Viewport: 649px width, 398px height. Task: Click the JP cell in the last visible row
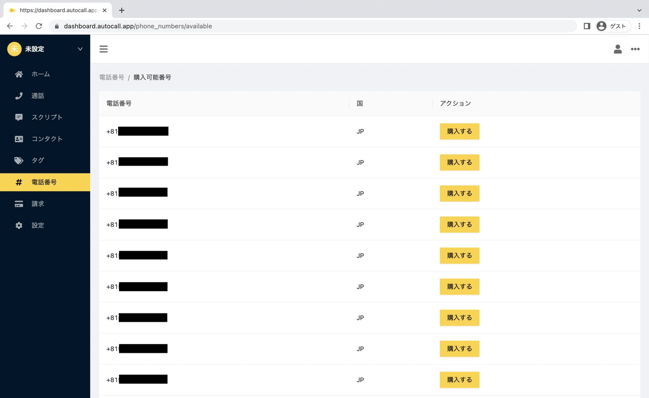[x=360, y=380]
